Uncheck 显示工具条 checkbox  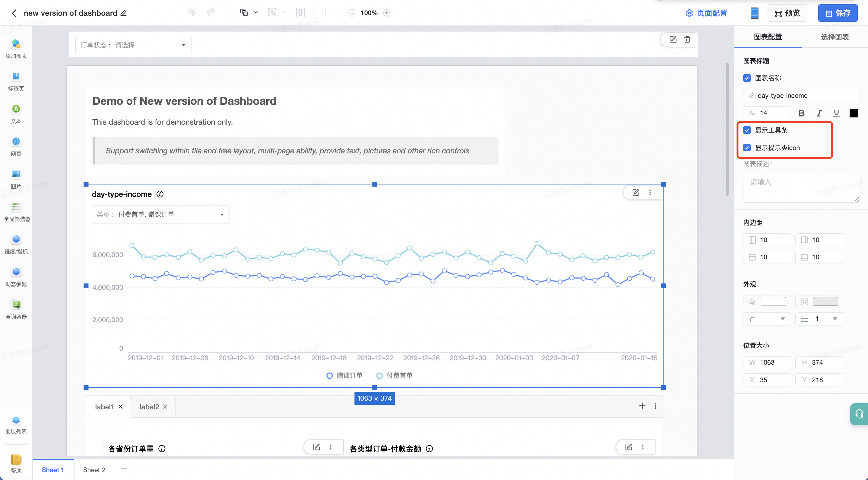747,130
